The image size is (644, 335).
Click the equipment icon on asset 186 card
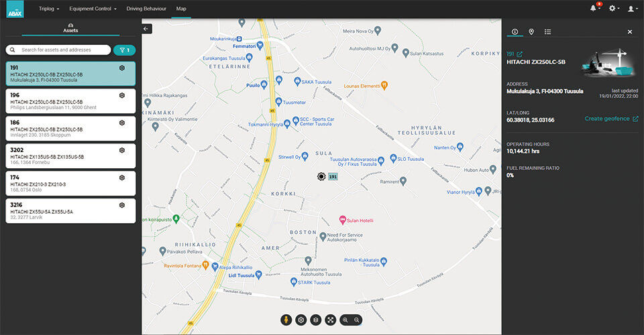coord(122,123)
